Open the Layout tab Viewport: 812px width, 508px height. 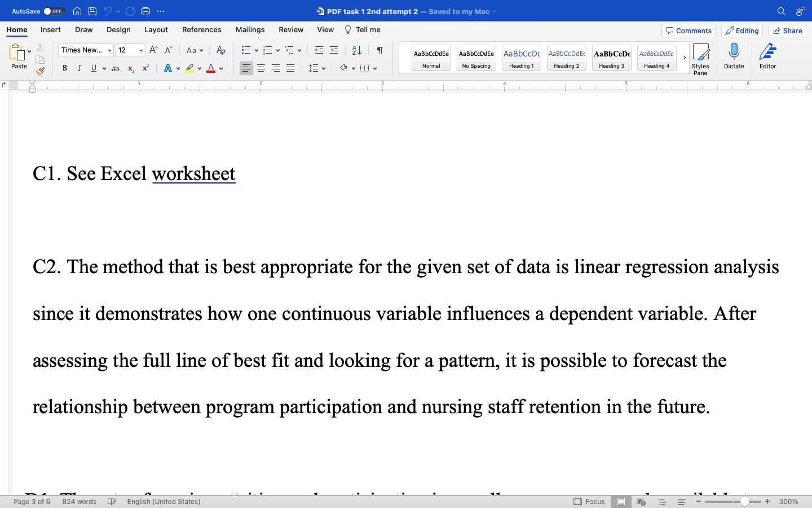[156, 30]
